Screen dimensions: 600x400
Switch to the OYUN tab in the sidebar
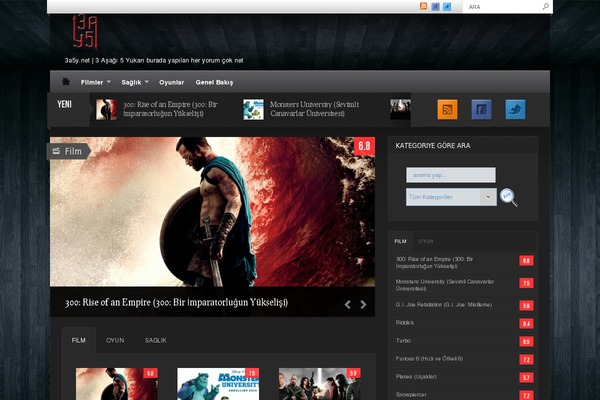click(426, 241)
